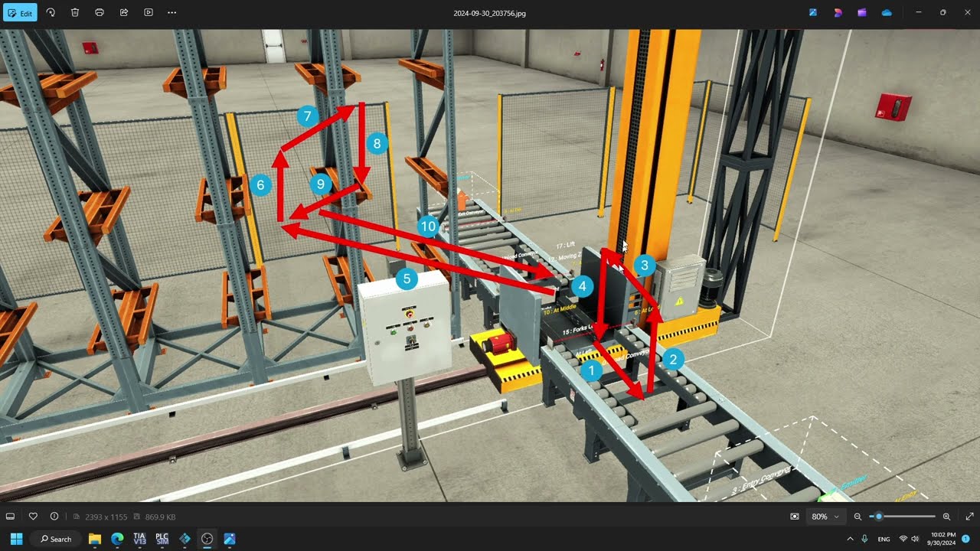Screen dimensions: 980x551
Task: Click the microphone icon in system tray
Action: [864, 539]
